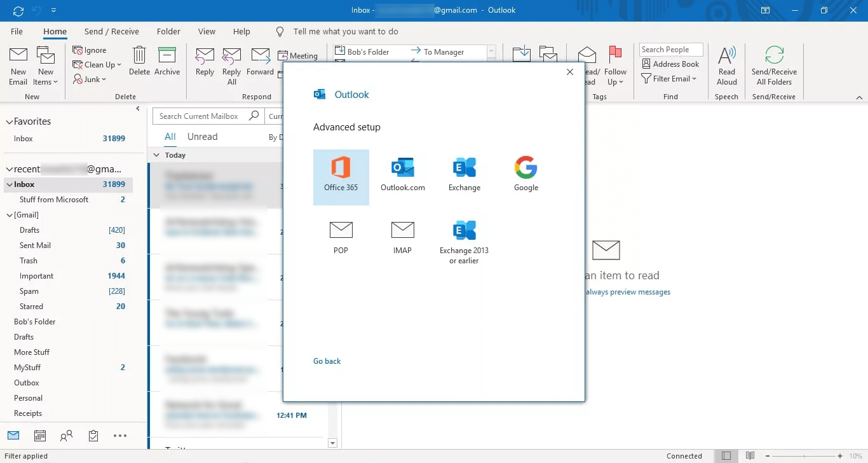Switch to Reading view in status bar
The width and height of the screenshot is (868, 463).
click(750, 456)
